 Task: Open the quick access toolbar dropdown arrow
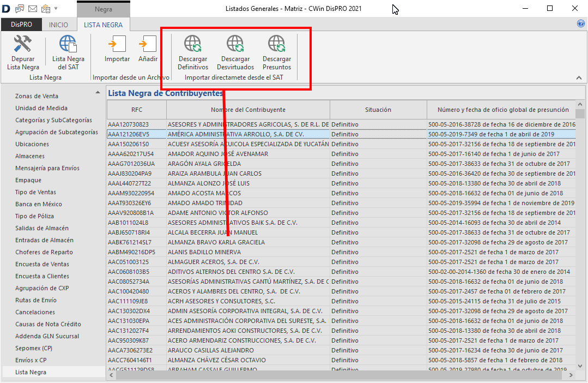click(57, 9)
